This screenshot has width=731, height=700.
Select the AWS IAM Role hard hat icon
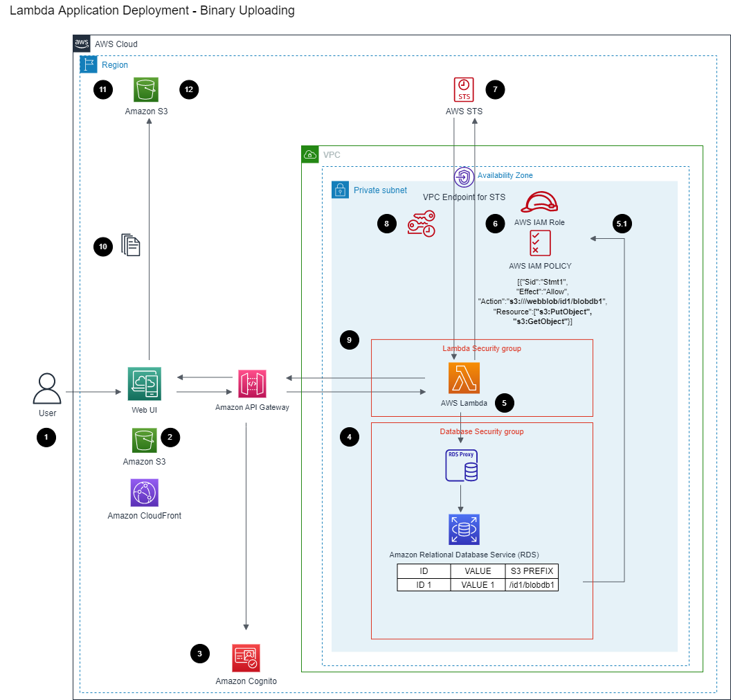[539, 201]
